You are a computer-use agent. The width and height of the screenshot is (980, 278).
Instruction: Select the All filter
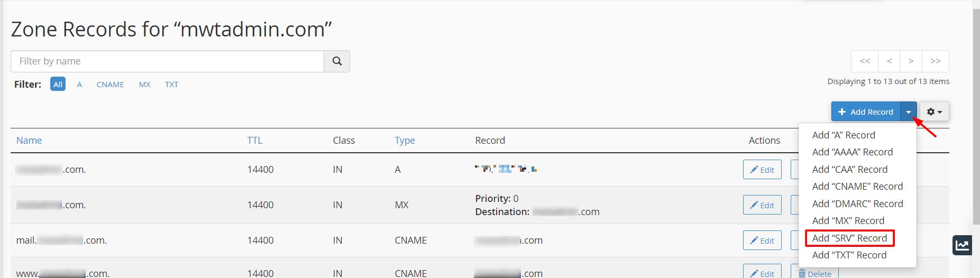pos(58,84)
